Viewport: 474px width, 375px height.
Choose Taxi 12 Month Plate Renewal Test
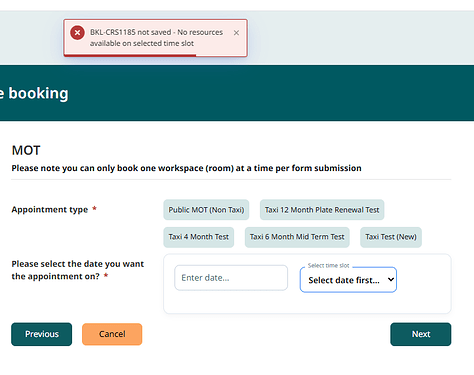coord(322,210)
